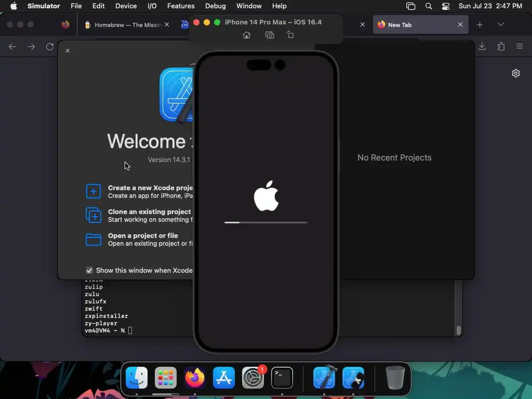
Task: Click the Terminal window scrollbar thumb
Action: coord(459,330)
